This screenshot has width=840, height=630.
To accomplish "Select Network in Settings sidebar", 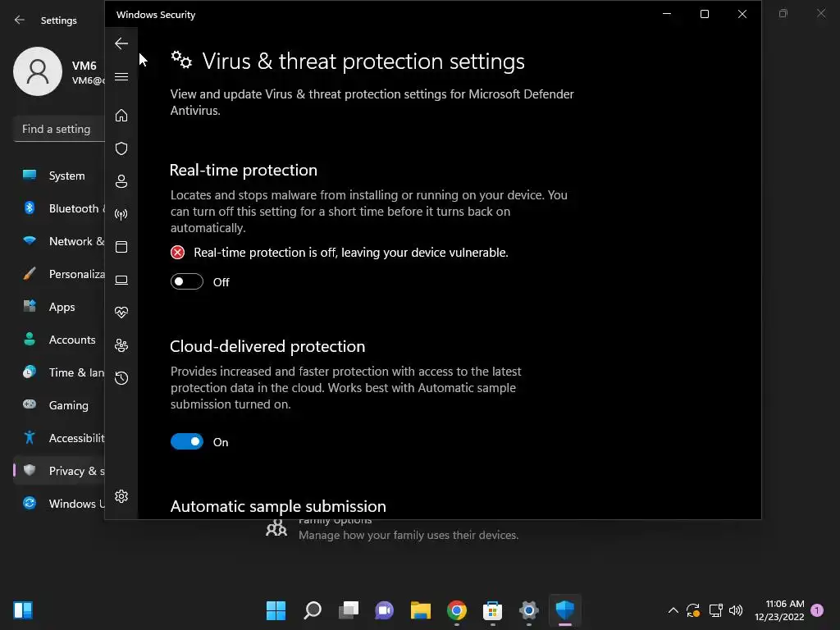I will tap(59, 241).
